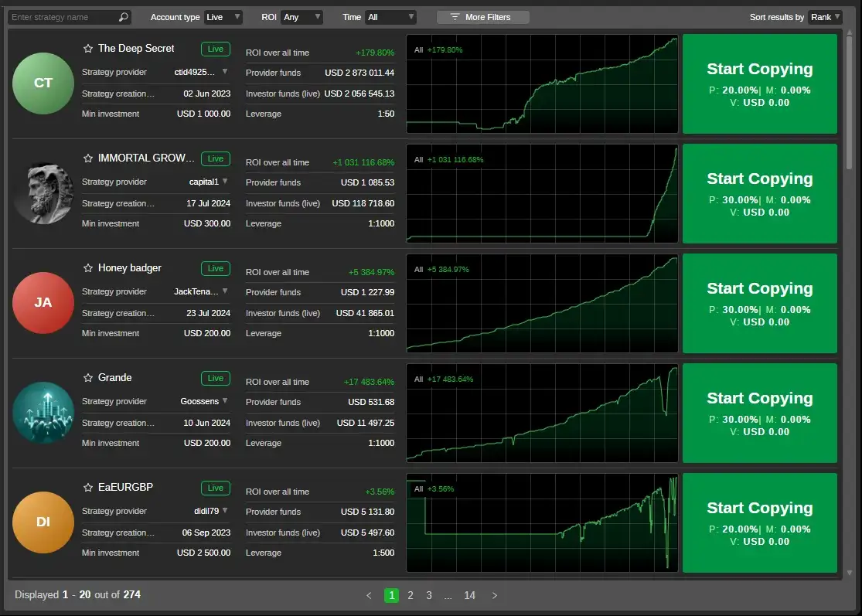Expand the ROI filter dropdown

pos(302,17)
